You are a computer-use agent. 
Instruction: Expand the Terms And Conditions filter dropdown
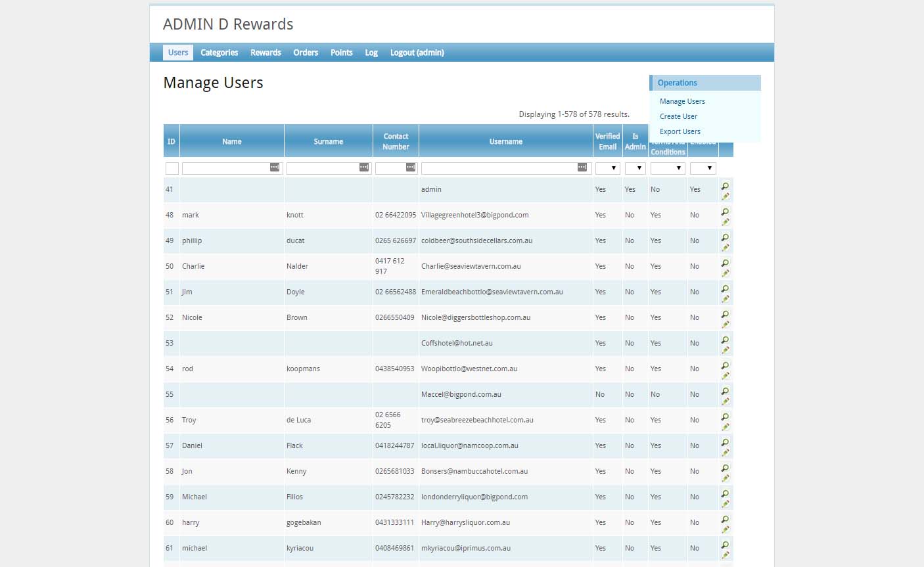(667, 168)
